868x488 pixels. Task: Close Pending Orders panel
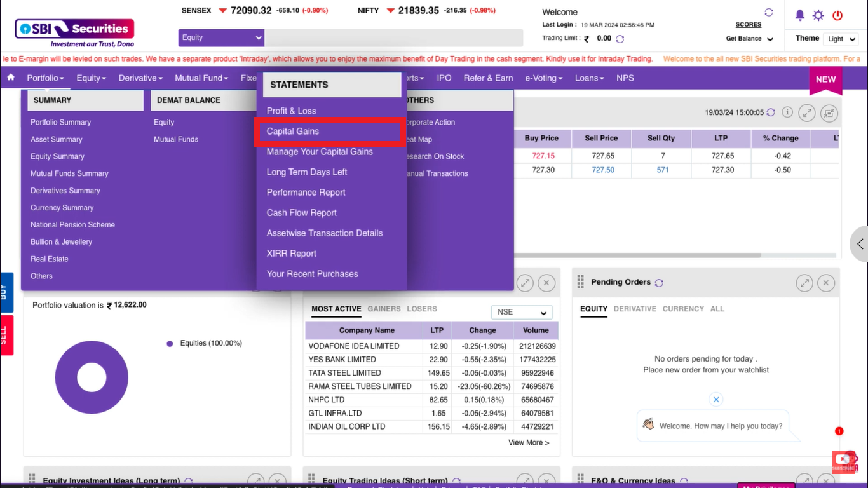tap(826, 283)
